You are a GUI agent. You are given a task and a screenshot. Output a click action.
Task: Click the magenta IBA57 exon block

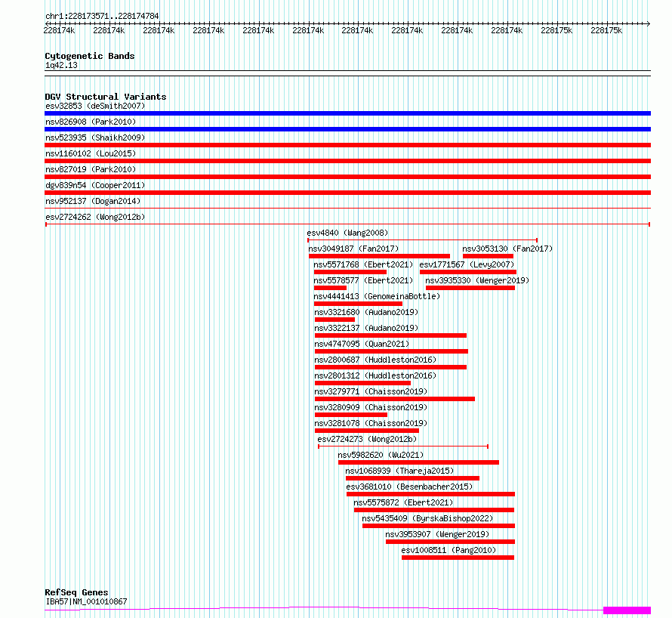(x=627, y=610)
